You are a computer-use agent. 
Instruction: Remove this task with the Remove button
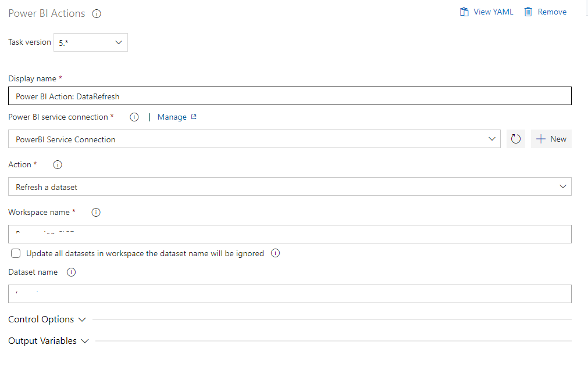tap(545, 12)
